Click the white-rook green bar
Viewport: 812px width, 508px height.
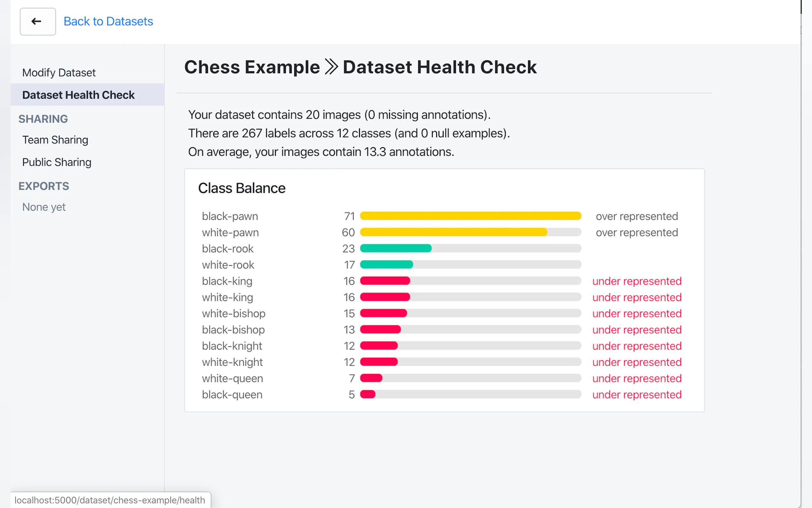click(x=386, y=265)
